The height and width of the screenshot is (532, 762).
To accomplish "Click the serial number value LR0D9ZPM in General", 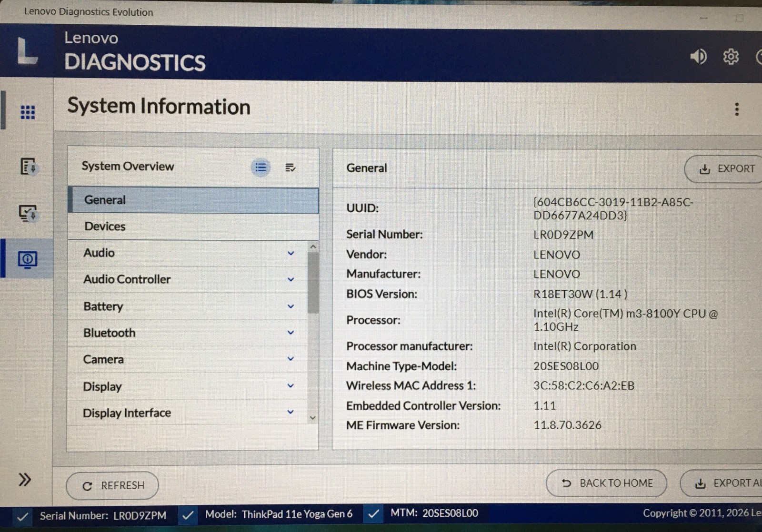I will pyautogui.click(x=563, y=235).
